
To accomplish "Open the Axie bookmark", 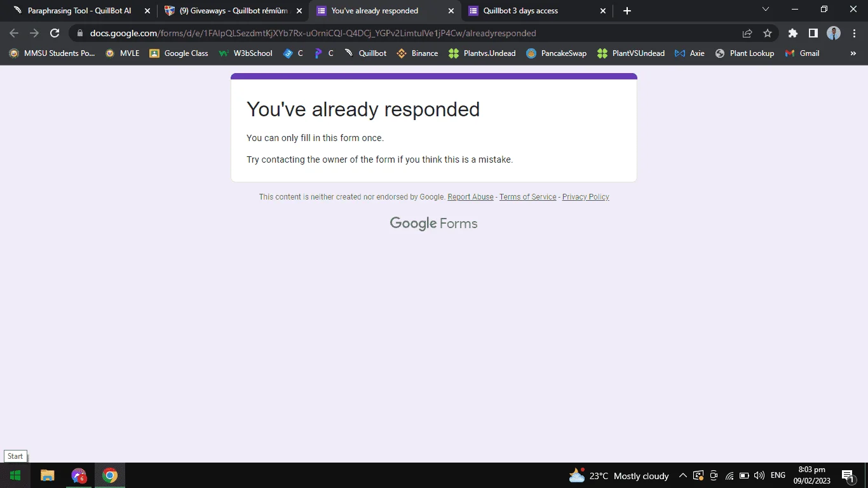I will point(690,53).
